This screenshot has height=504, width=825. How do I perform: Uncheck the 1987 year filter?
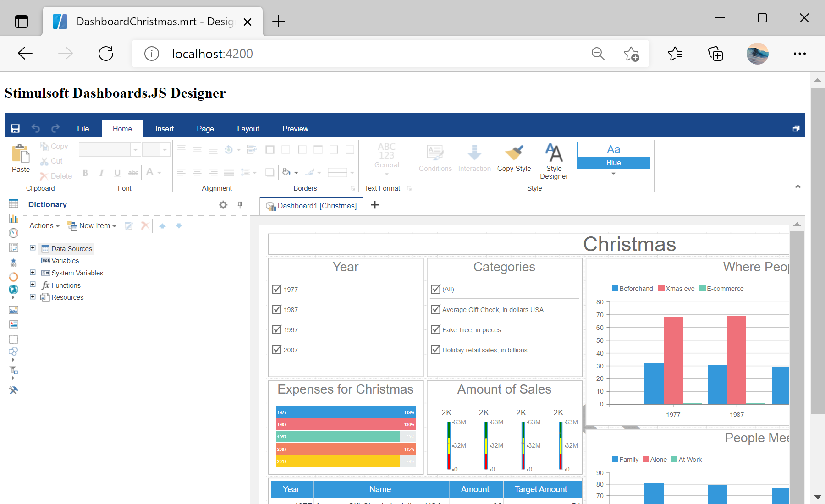pyautogui.click(x=277, y=309)
